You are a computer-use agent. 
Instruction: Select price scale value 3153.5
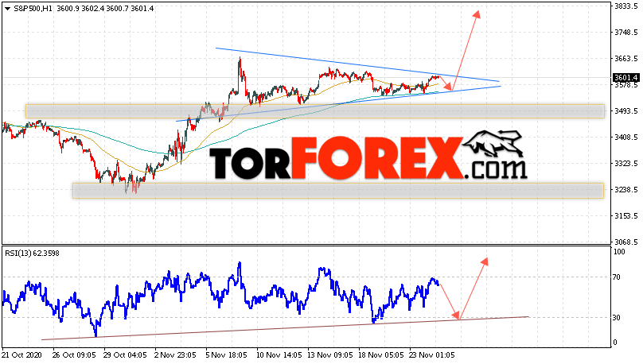point(626,216)
